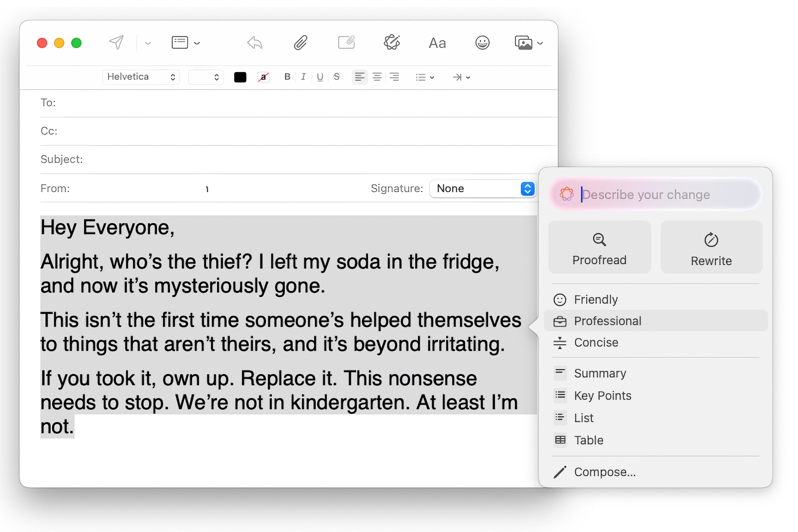The image size is (798, 532).
Task: Open the Signature dropdown set to None
Action: tap(482, 189)
